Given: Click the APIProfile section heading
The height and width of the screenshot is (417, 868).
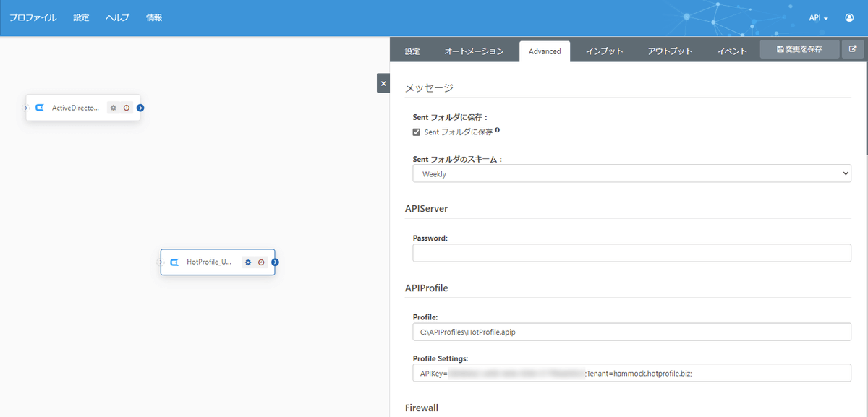Looking at the screenshot, I should pos(426,288).
